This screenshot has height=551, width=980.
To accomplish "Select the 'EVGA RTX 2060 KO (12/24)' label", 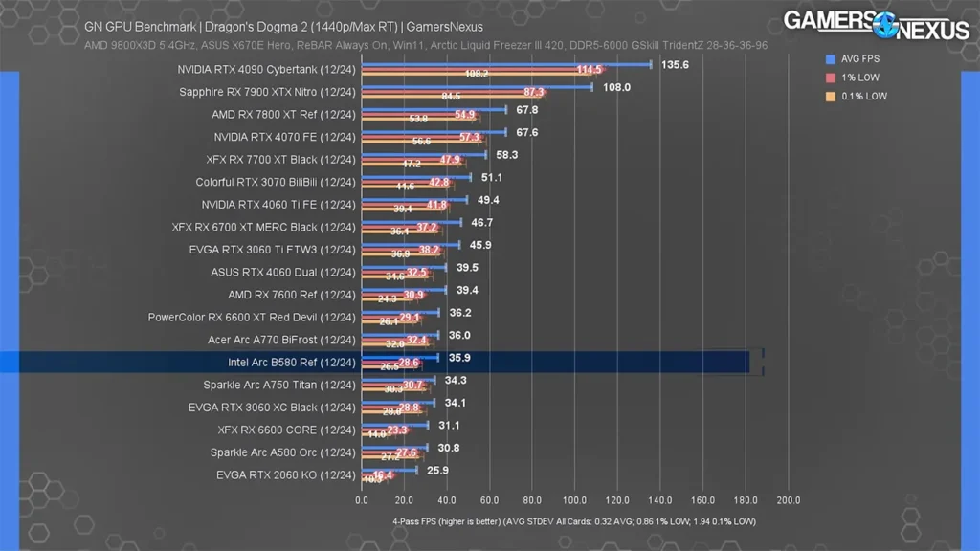I will tap(286, 474).
